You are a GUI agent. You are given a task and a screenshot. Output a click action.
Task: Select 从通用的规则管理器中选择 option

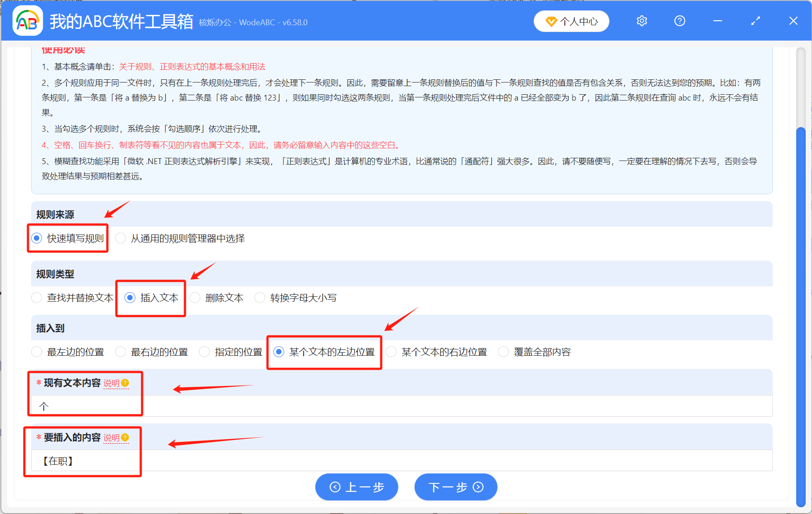[x=120, y=238]
